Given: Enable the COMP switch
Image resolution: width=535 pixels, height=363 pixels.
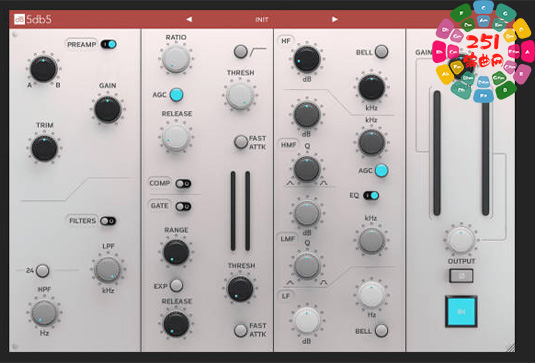Looking at the screenshot, I should tap(183, 184).
